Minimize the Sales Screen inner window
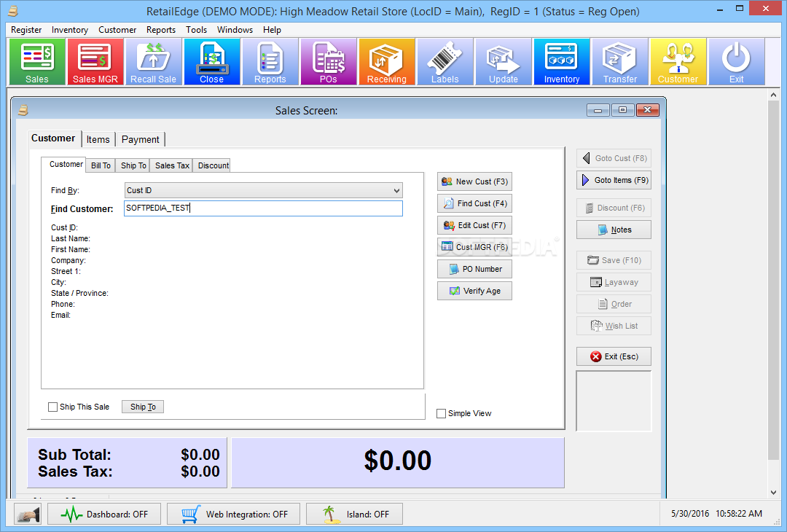787x532 pixels. (x=598, y=110)
